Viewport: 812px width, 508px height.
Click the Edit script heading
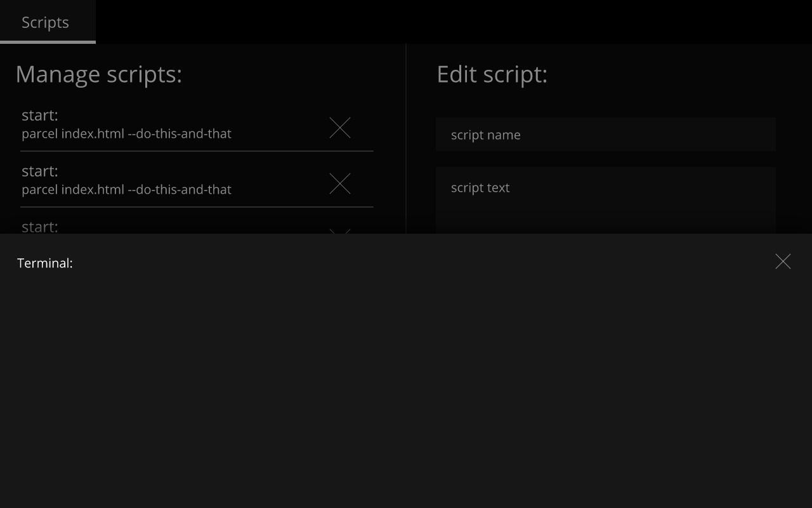(492, 74)
